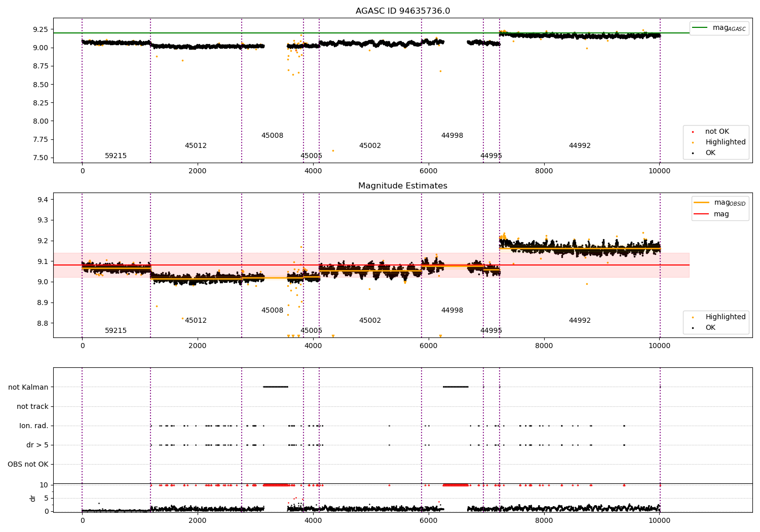Click obsid label 44998 in the top panel
This screenshot has width=760, height=532.
[452, 136]
